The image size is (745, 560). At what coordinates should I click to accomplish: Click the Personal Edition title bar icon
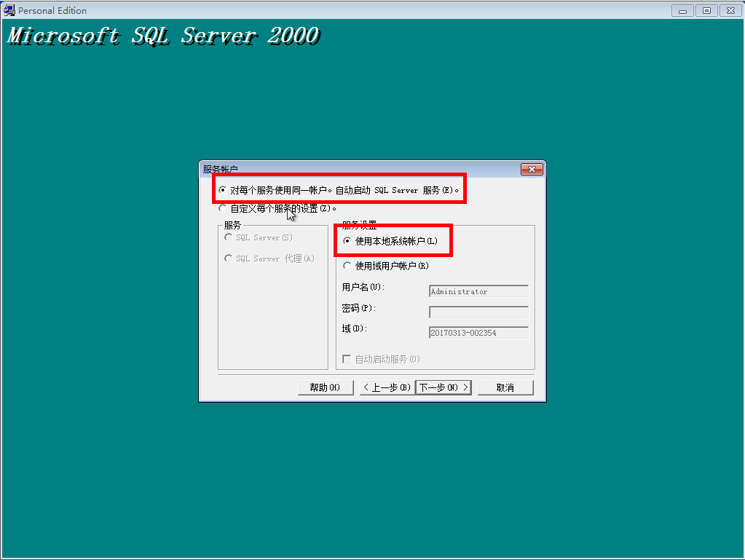tap(9, 10)
